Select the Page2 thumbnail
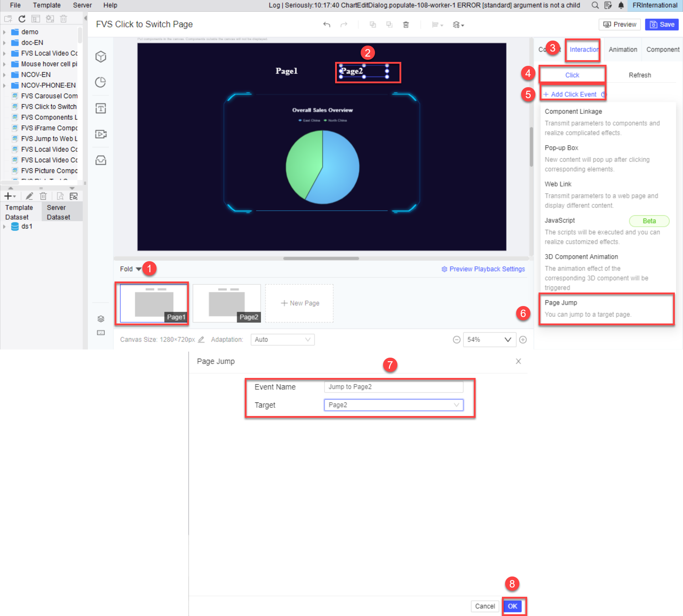683x616 pixels. point(227,303)
